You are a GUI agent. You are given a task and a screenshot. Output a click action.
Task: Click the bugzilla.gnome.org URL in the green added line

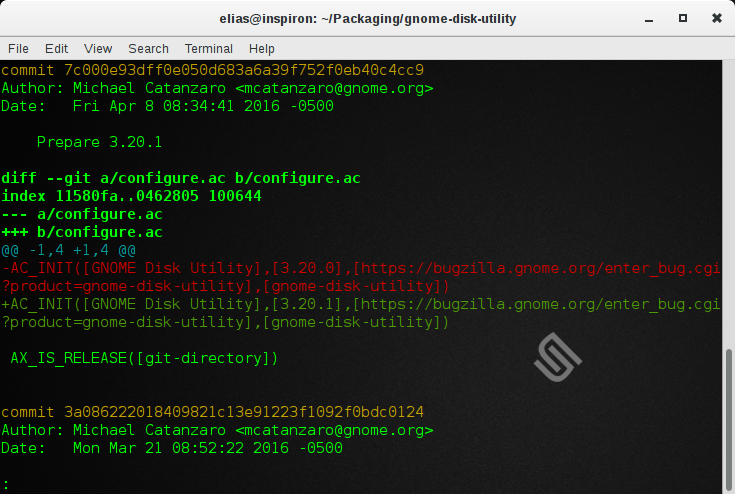click(540, 304)
